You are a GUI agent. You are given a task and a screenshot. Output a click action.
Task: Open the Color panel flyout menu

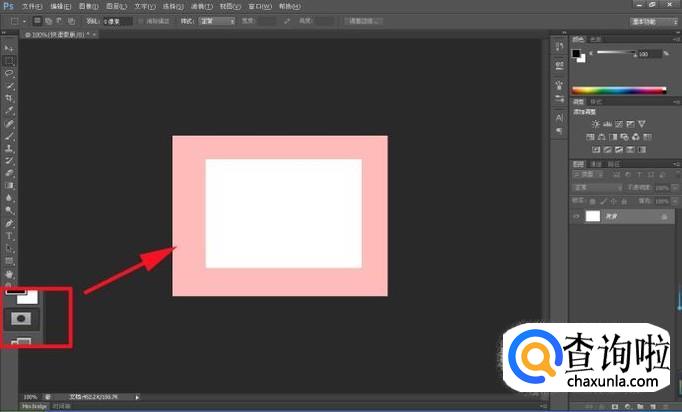(676, 40)
